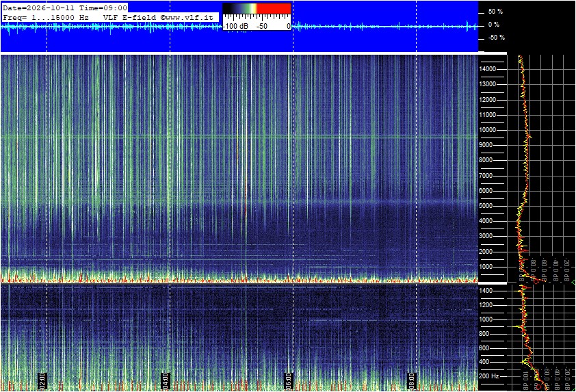Click the -50 color scale label
576x392 pixels.
[x=261, y=26]
